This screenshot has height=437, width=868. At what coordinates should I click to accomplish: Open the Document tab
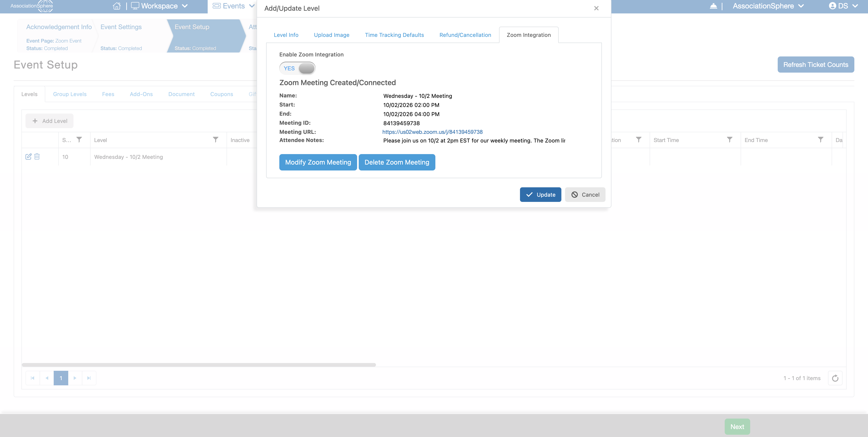click(x=181, y=94)
